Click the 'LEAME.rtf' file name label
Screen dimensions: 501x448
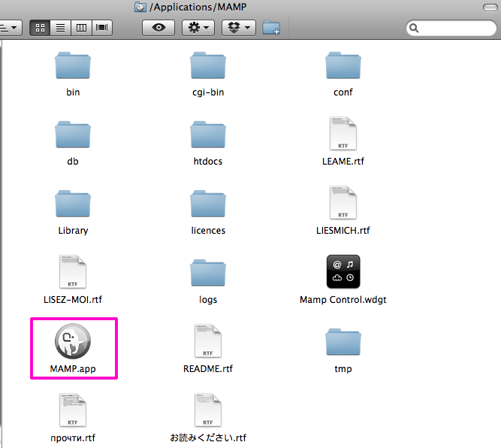(x=343, y=161)
